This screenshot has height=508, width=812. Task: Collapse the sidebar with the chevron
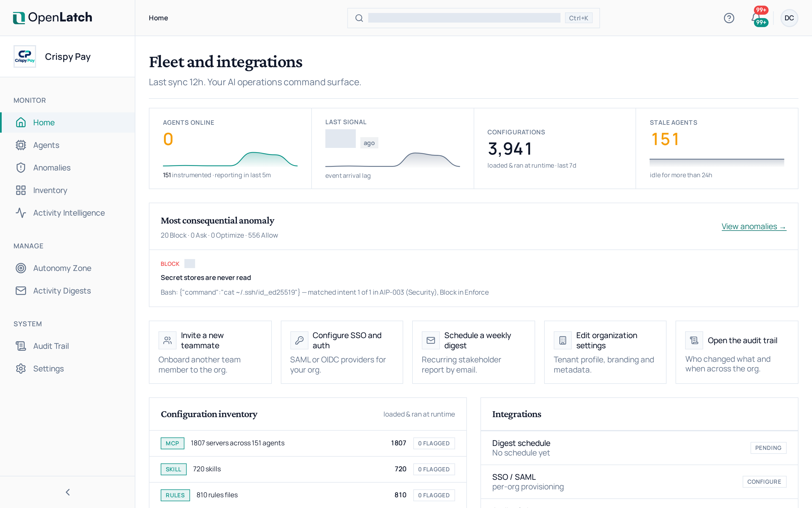click(67, 492)
